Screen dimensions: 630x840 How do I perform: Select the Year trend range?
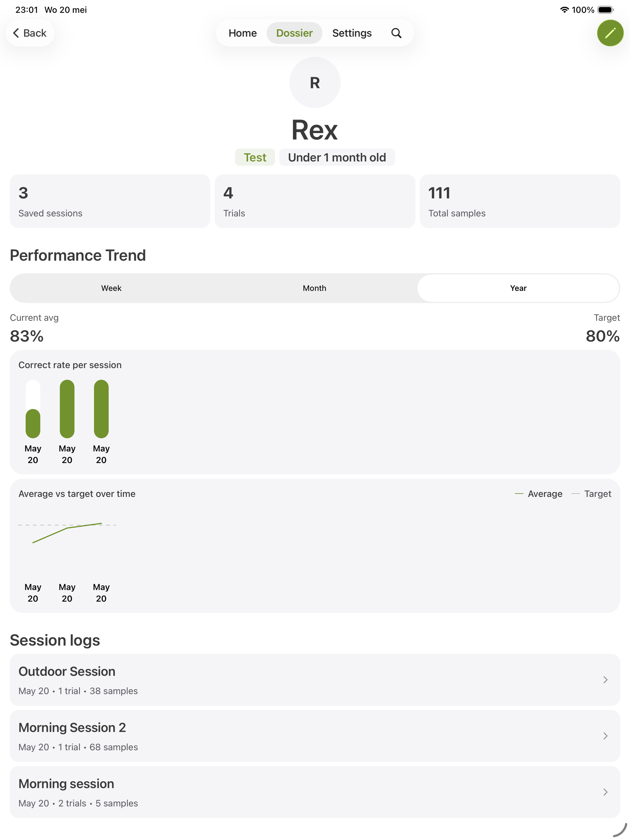(x=518, y=288)
